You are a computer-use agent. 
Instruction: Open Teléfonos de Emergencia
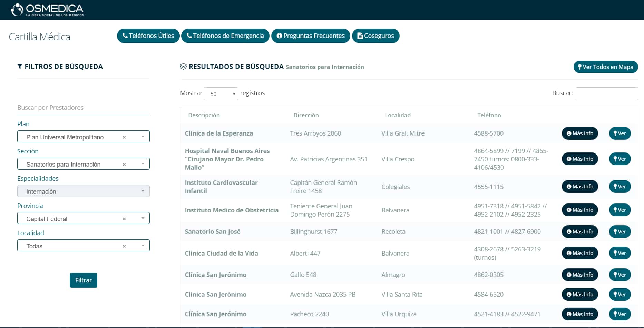tap(225, 36)
